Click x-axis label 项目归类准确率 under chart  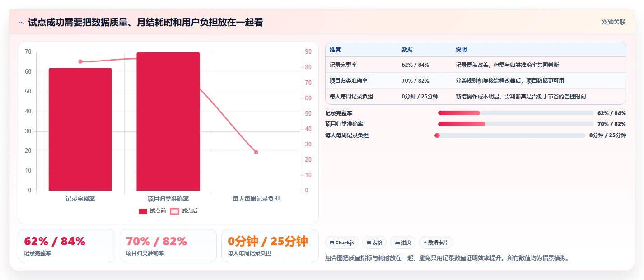(x=168, y=199)
